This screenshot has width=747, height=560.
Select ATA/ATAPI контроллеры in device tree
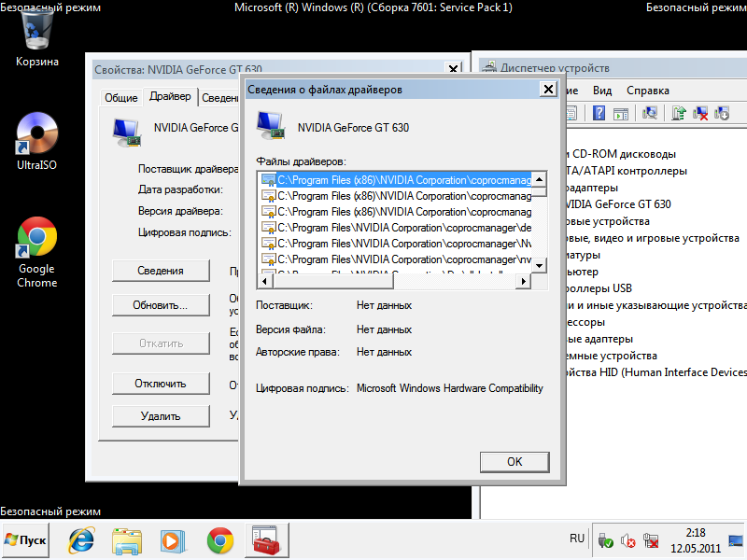(627, 171)
